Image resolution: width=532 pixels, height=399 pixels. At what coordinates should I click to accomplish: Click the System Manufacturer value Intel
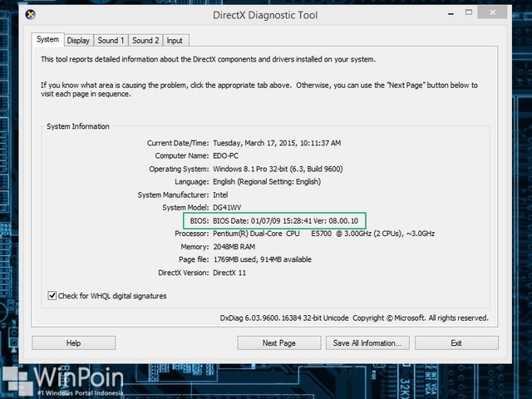220,195
